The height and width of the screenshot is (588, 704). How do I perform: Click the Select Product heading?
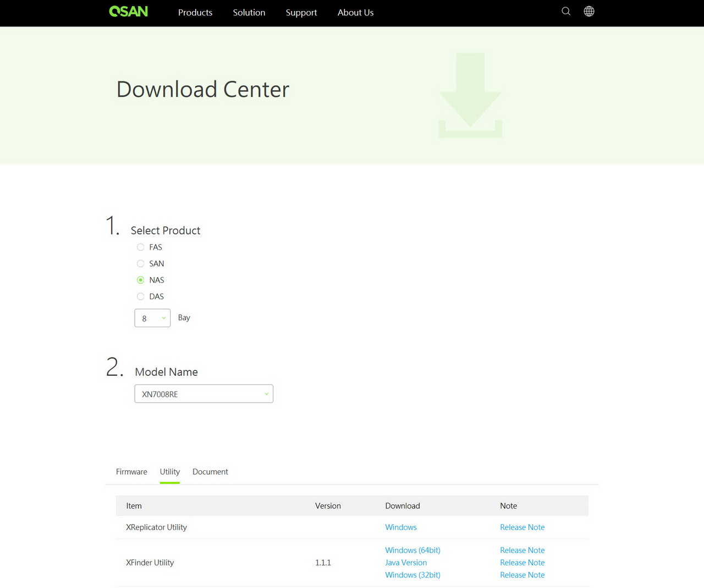point(166,231)
